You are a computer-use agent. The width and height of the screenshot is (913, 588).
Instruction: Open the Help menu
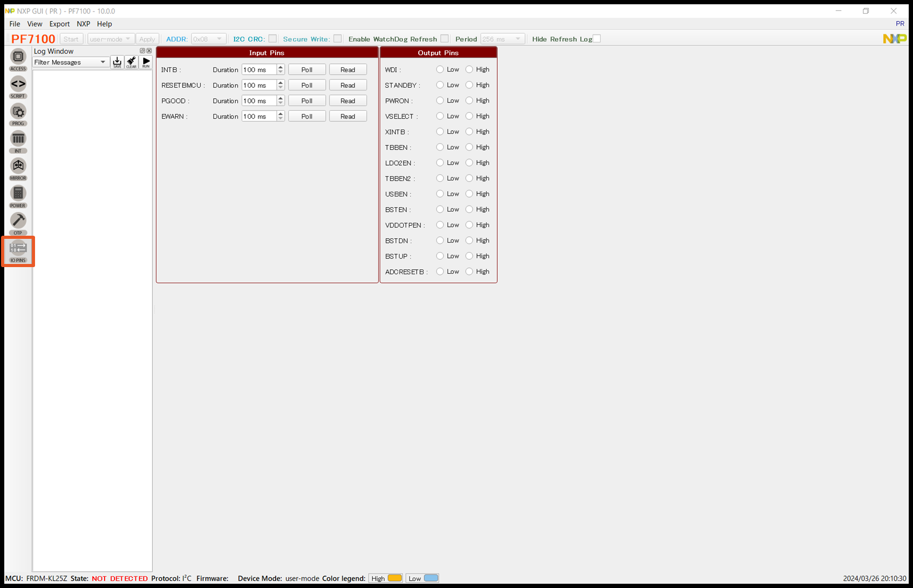(104, 24)
